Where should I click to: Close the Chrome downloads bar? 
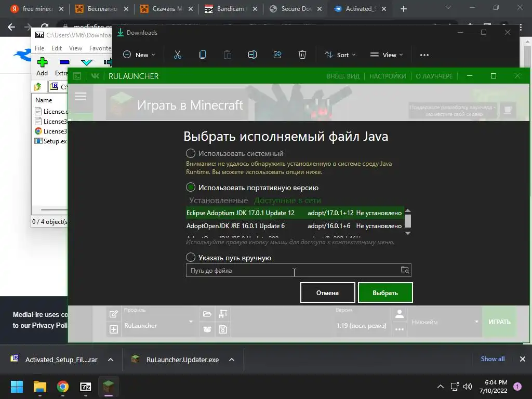pos(523,359)
